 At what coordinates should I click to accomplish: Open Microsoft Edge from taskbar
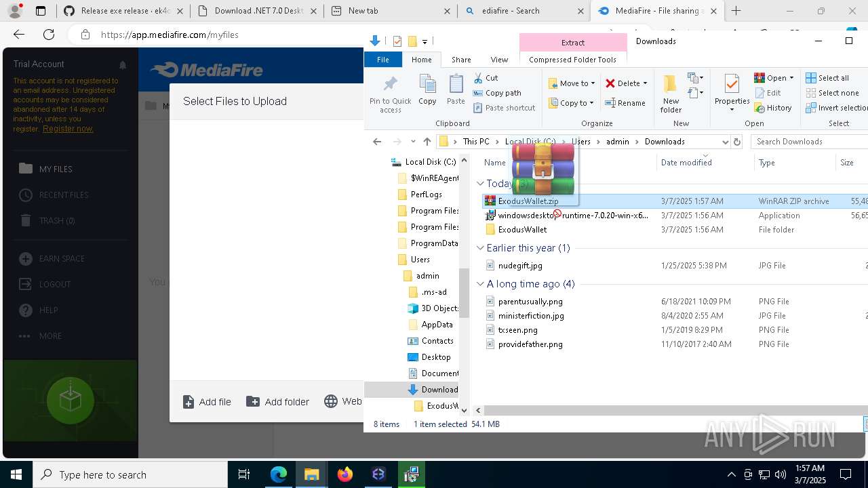pyautogui.click(x=279, y=474)
